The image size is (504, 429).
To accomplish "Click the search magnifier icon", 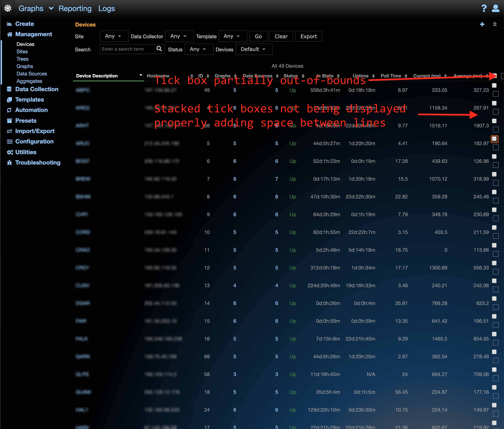I will (x=159, y=49).
